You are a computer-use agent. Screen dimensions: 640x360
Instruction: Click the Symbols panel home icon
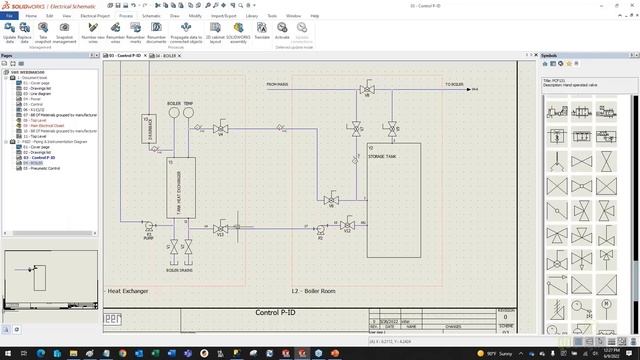[545, 64]
